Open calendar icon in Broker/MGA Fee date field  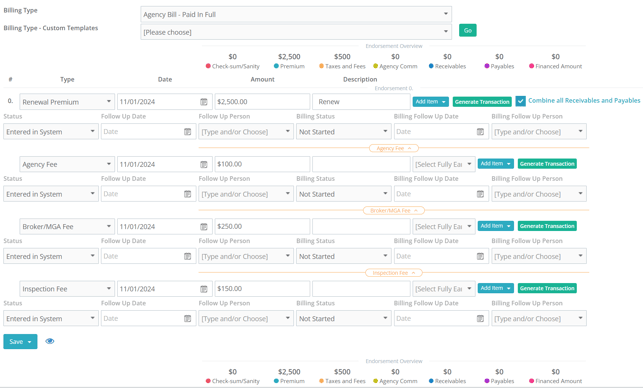[204, 226]
